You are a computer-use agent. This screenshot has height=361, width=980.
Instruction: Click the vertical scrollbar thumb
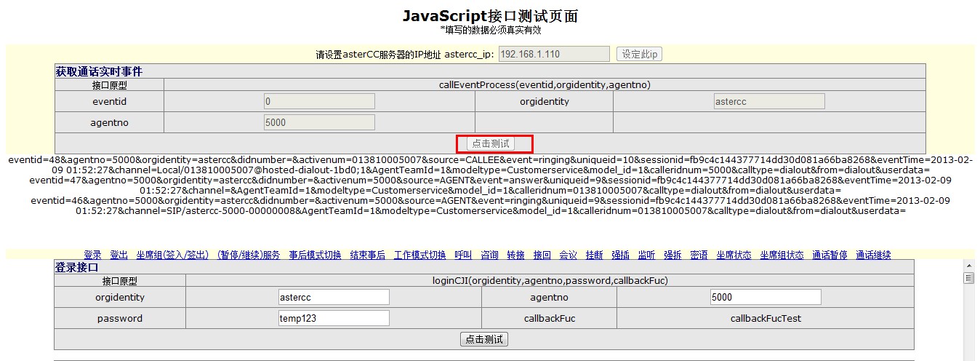[x=968, y=278]
